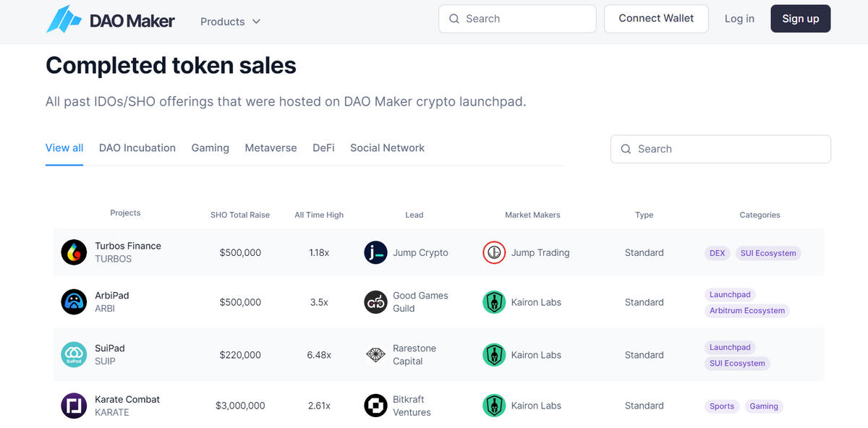This screenshot has width=868, height=428.
Task: Click SUI Ecosystem tag in SuiPad row
Action: coord(737,364)
